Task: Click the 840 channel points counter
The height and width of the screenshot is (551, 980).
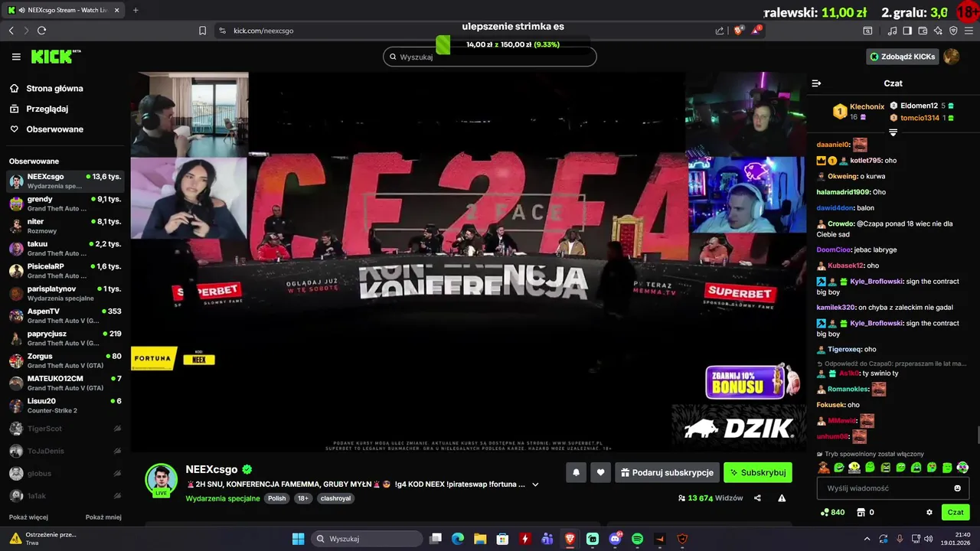Action: click(832, 513)
